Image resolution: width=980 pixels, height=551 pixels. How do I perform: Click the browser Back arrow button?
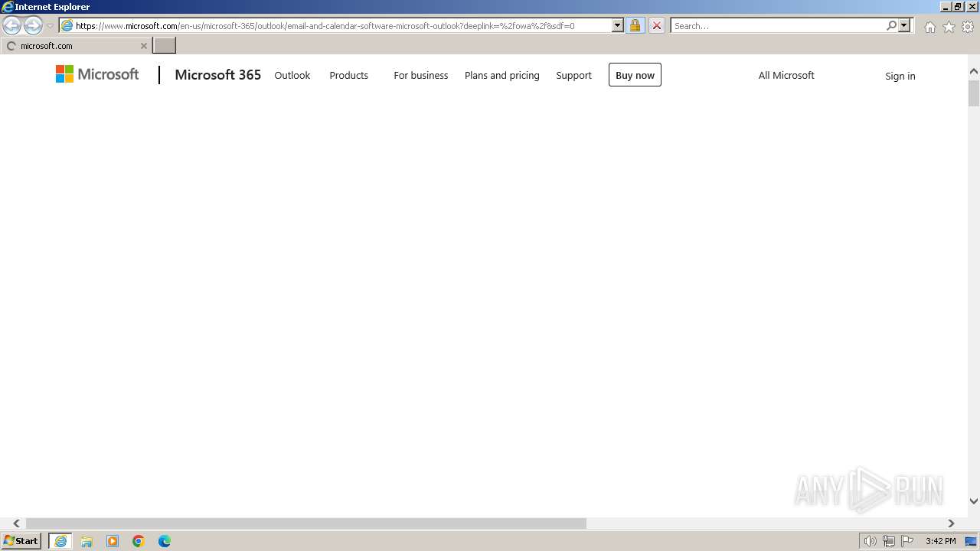[x=11, y=26]
